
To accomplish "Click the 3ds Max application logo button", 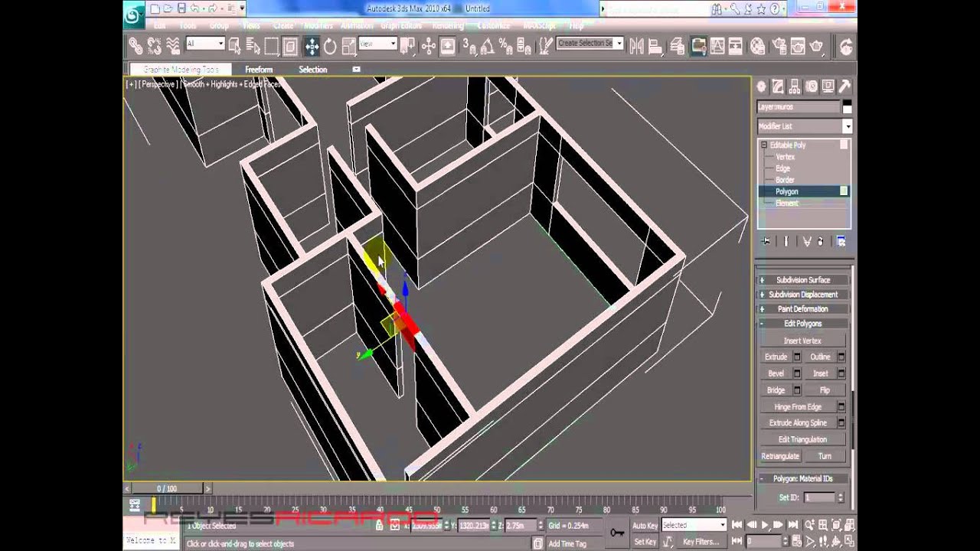I will click(x=133, y=15).
